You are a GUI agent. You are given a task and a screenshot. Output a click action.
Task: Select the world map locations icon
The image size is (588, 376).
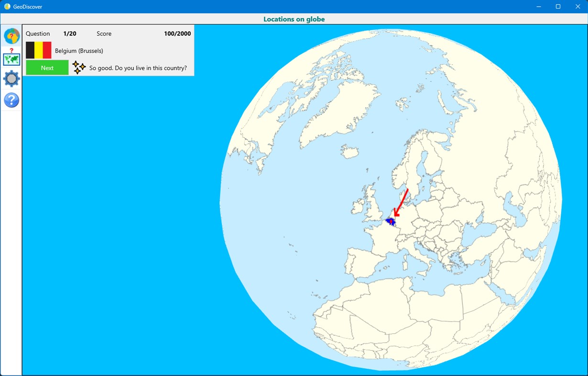click(11, 58)
